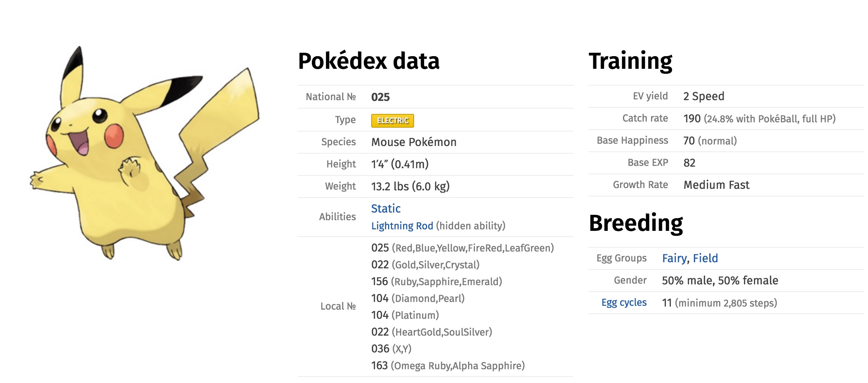Click the Breeding section heading
The width and height of the screenshot is (868, 383).
636,223
